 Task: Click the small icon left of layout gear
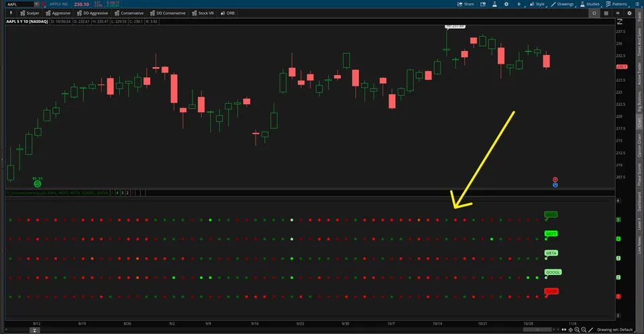(618, 13)
